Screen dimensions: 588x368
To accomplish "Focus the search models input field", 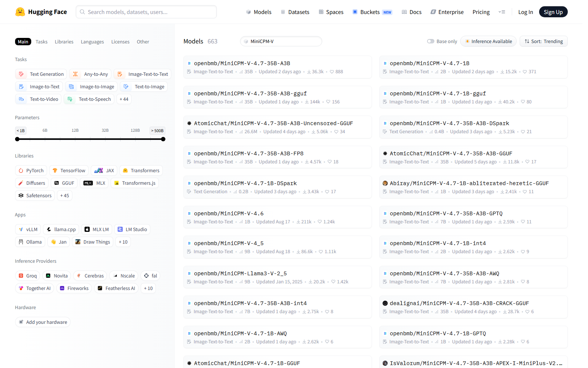I will [x=146, y=12].
